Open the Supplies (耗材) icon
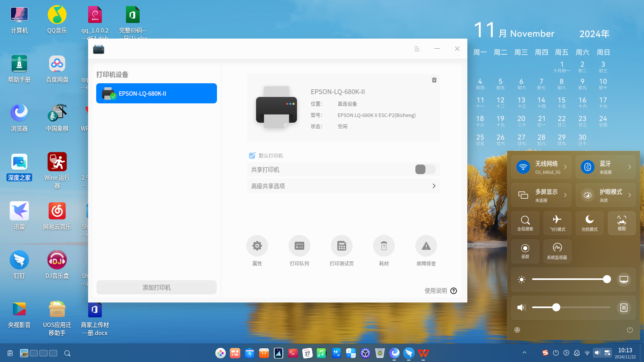This screenshot has height=362, width=644. point(384,246)
